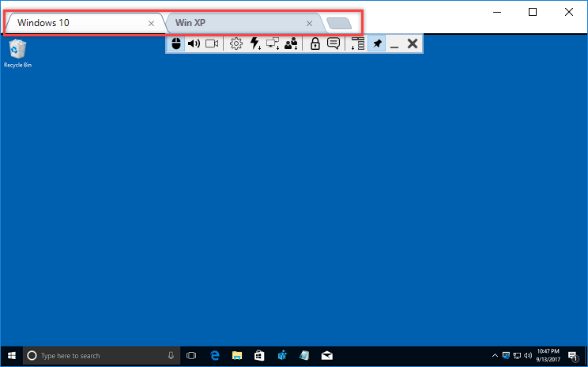Image resolution: width=588 pixels, height=367 pixels.
Task: Click the video camera icon in toolbar
Action: coord(212,44)
